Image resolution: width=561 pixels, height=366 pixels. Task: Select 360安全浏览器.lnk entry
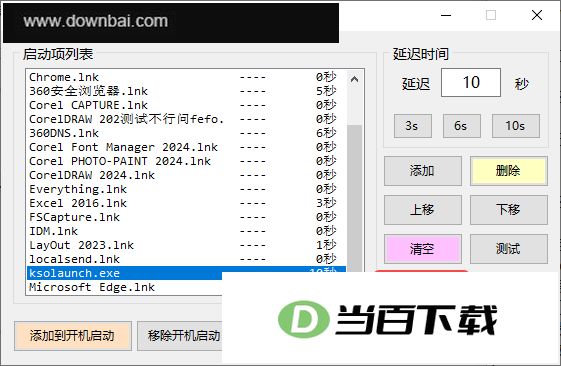(186, 91)
